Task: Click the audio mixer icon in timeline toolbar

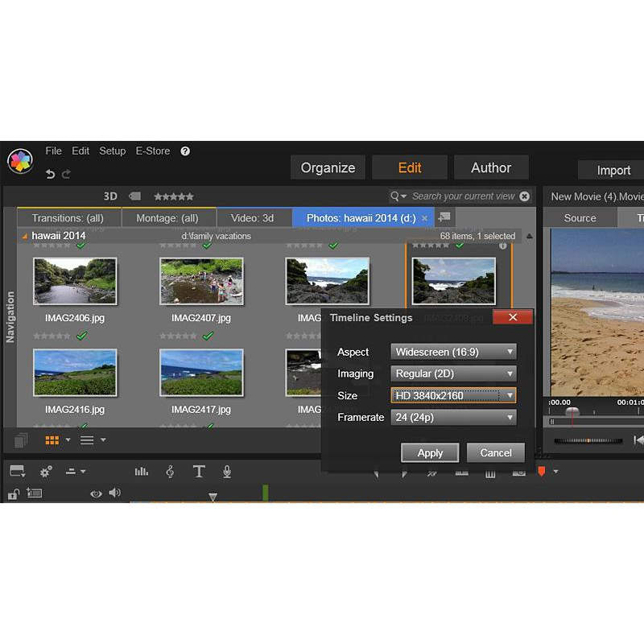Action: [142, 472]
